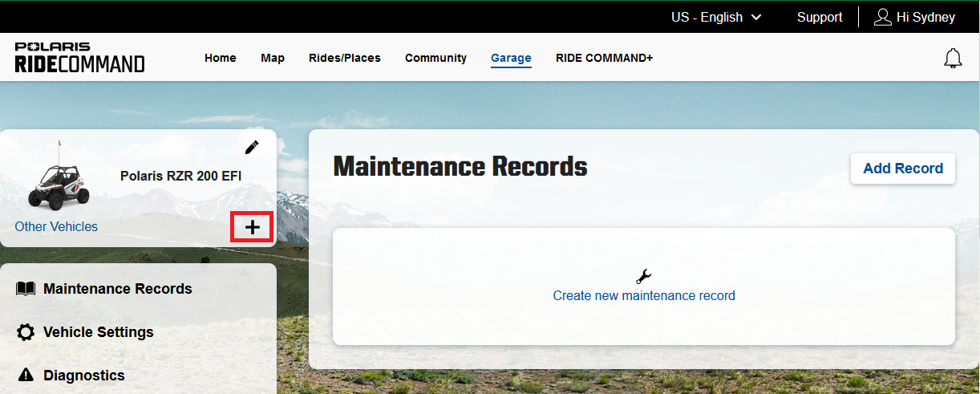Image resolution: width=980 pixels, height=394 pixels.
Task: Click the warning triangle icon for Diagnostics
Action: [26, 375]
